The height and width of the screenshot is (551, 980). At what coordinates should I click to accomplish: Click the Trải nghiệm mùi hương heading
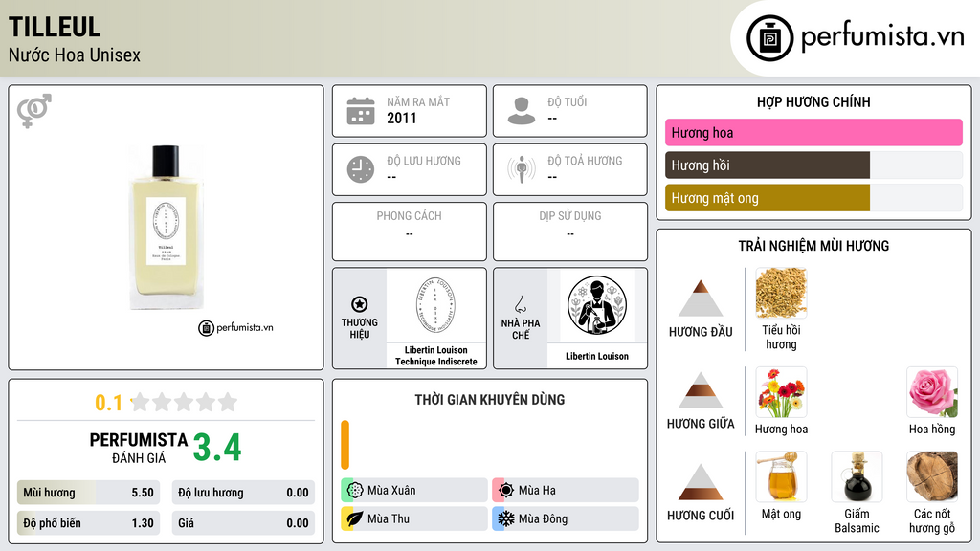click(x=813, y=246)
